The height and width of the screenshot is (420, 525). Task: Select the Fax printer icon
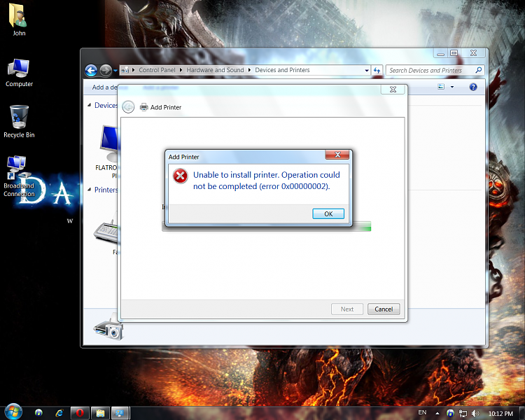tap(106, 232)
